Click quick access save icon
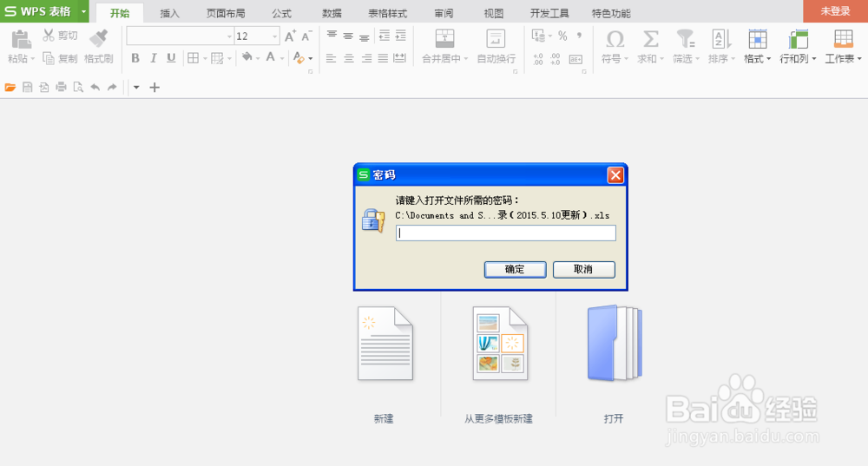 point(27,87)
